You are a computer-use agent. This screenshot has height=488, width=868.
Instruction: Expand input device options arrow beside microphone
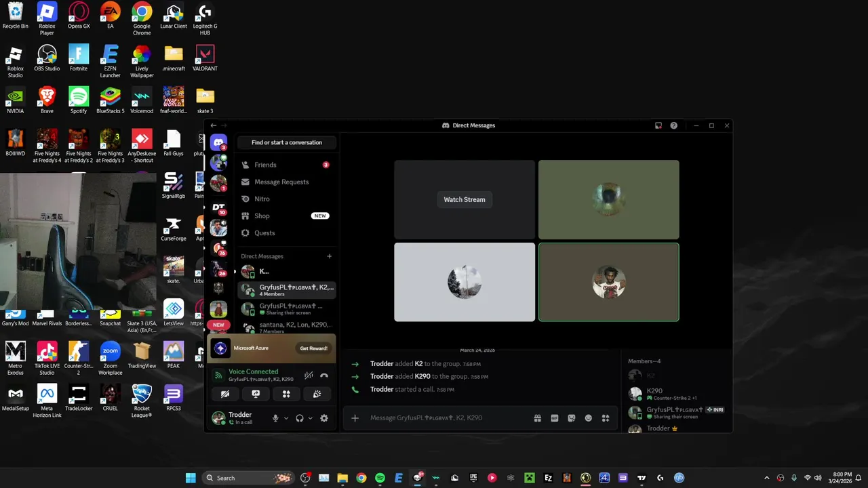[286, 418]
